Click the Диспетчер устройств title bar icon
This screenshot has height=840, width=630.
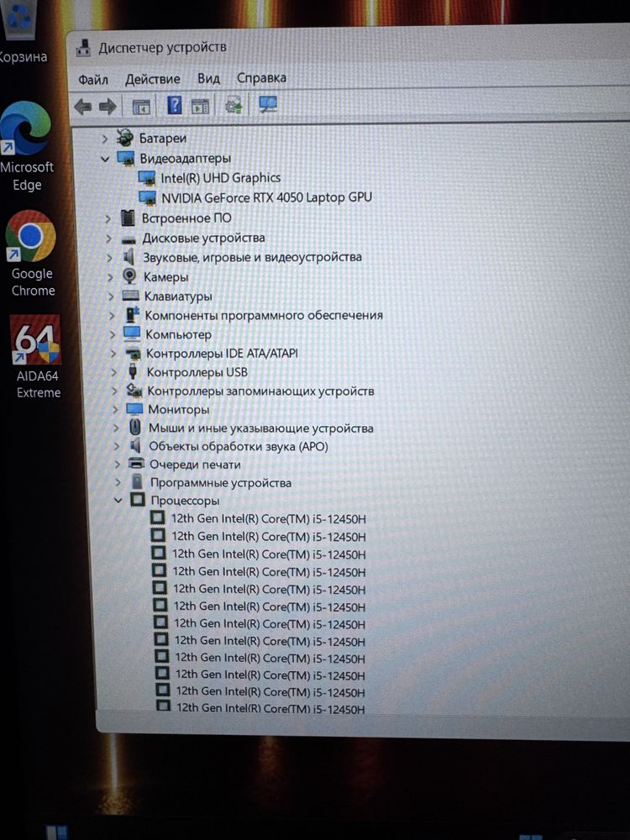pos(83,48)
